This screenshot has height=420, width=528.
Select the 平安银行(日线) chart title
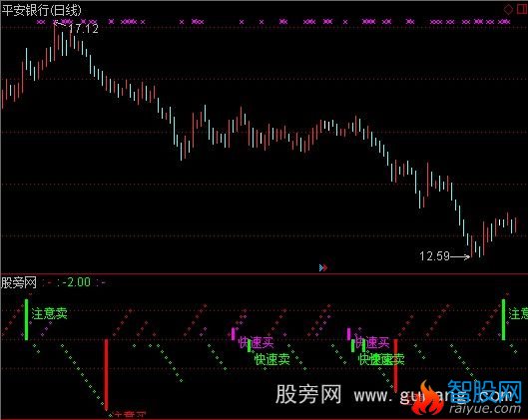[41, 10]
